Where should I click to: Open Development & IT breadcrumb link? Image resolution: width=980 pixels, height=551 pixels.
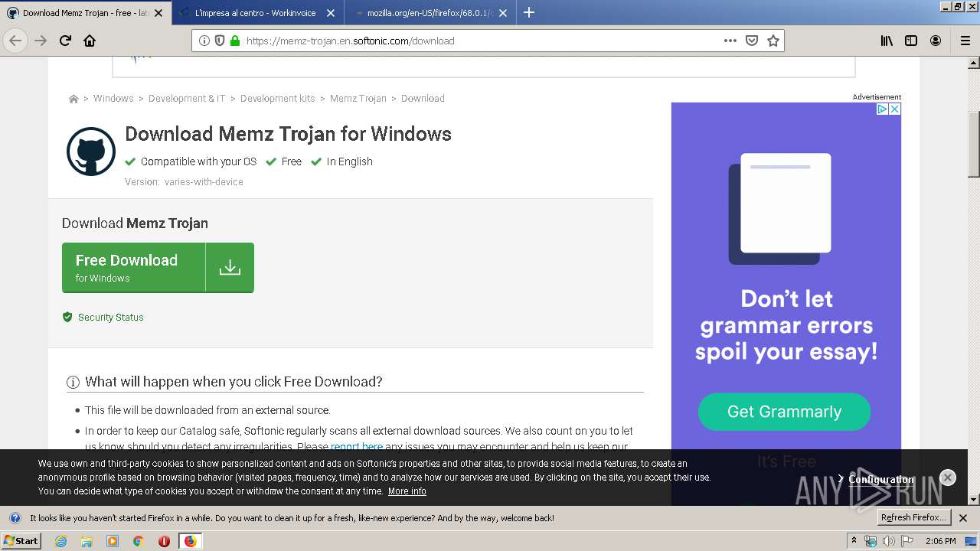pyautogui.click(x=187, y=99)
